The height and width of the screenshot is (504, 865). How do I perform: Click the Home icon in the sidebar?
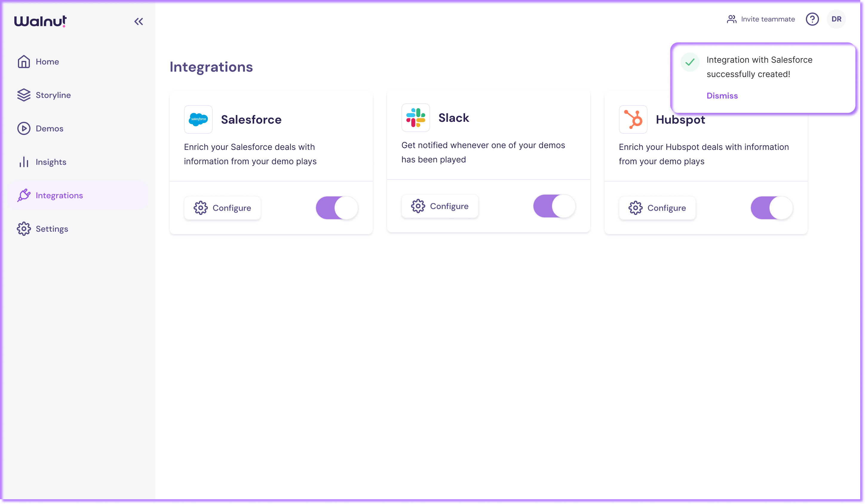point(24,62)
